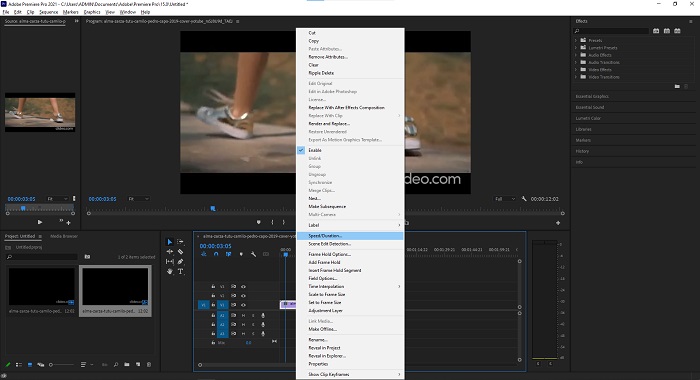Switch Project panel to Icon View
Viewport: 700px width, 380px height.
[30, 365]
